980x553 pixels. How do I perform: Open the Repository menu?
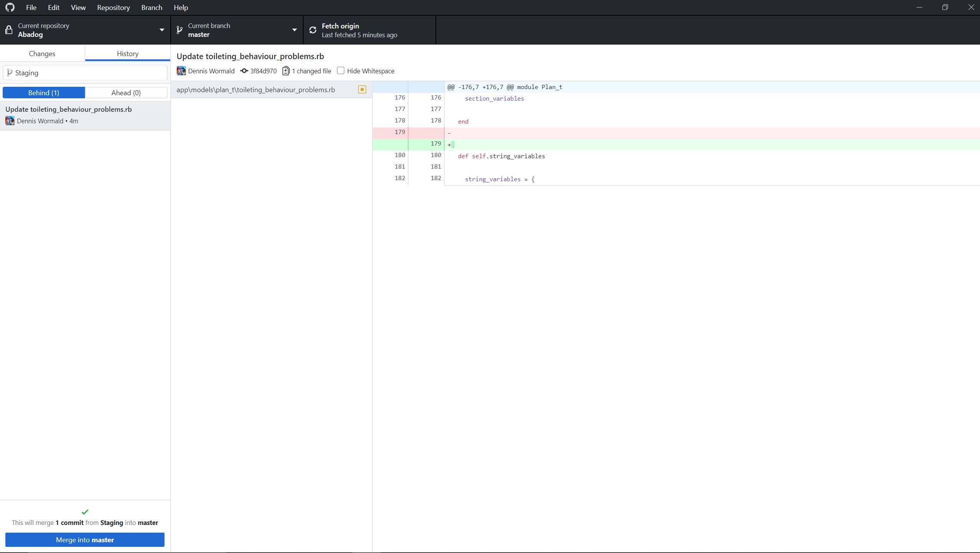point(113,7)
